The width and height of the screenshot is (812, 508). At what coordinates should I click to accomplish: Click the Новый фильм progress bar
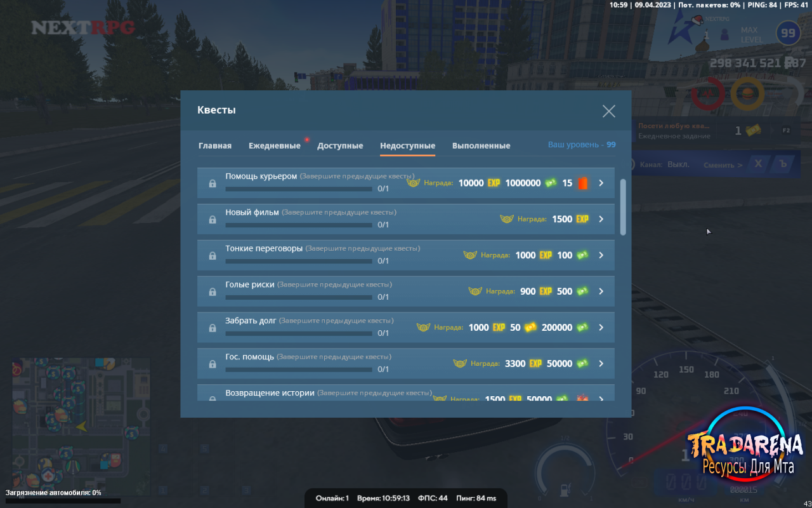click(299, 225)
